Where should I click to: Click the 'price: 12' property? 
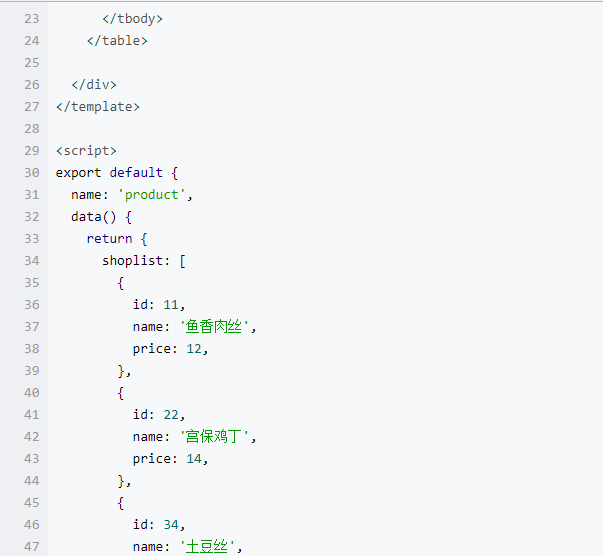coord(171,348)
